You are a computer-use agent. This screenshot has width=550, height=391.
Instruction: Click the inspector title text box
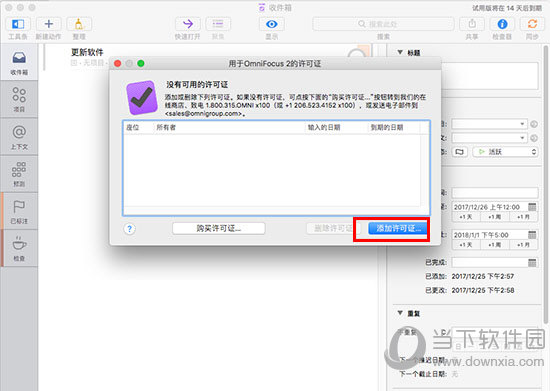(x=489, y=76)
